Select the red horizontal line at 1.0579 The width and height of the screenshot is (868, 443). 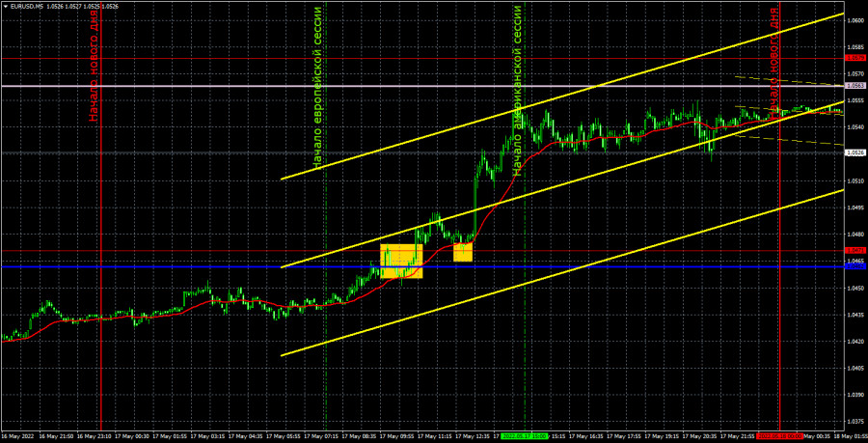(x=421, y=58)
